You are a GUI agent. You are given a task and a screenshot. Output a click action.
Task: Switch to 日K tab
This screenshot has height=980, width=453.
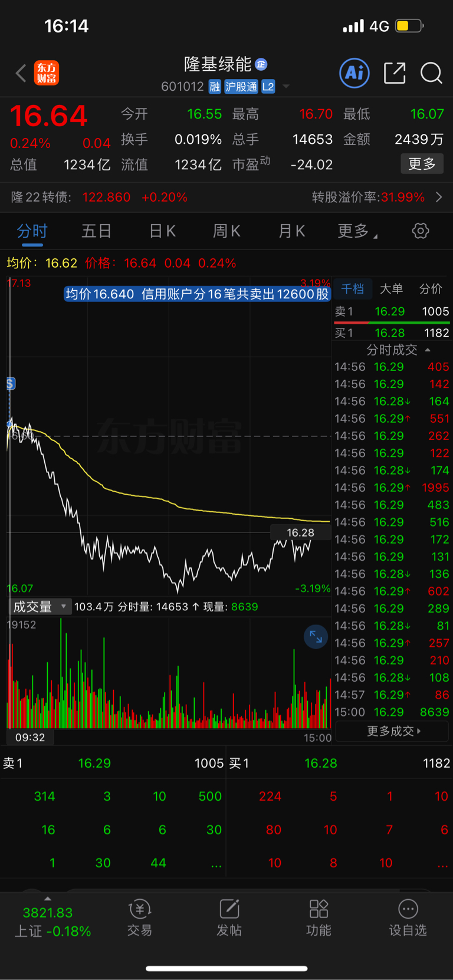point(162,231)
